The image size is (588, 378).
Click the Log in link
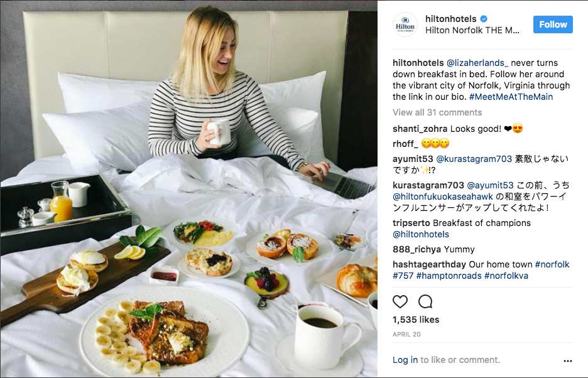pos(405,360)
